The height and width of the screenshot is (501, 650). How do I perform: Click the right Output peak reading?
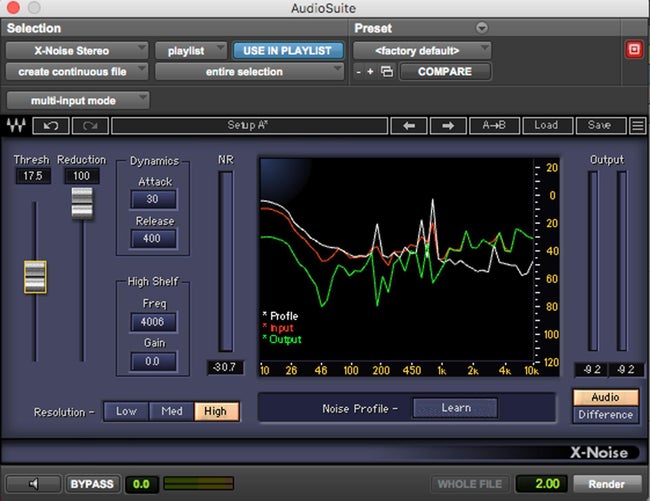point(626,369)
